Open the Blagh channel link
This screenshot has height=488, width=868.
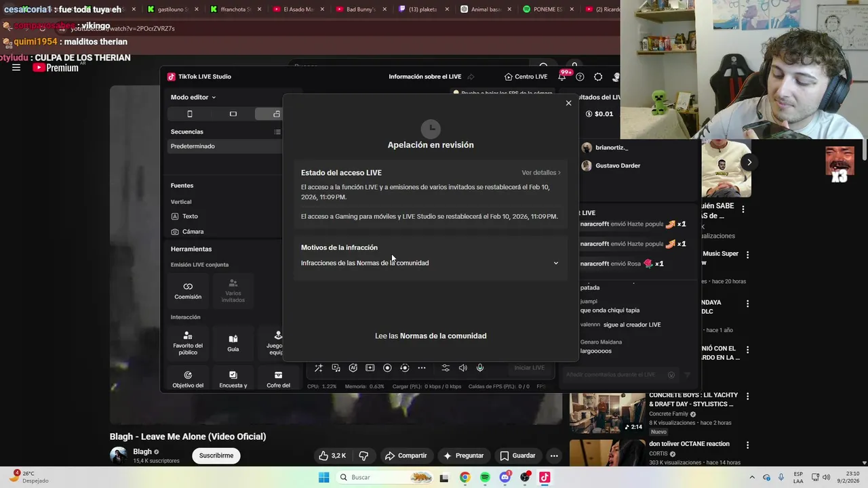[142, 452]
